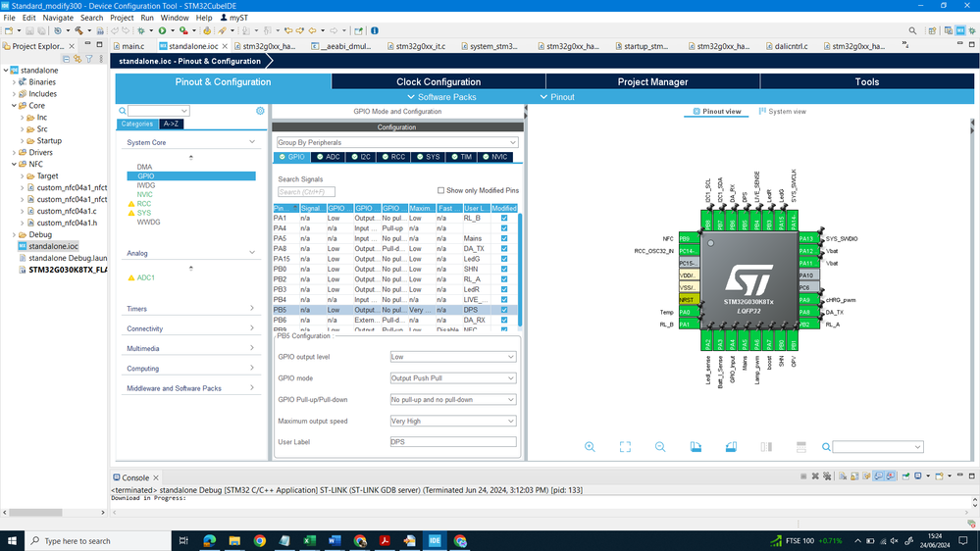Image resolution: width=980 pixels, height=551 pixels.
Task: Open the toolbar search magnifier
Action: point(912,30)
